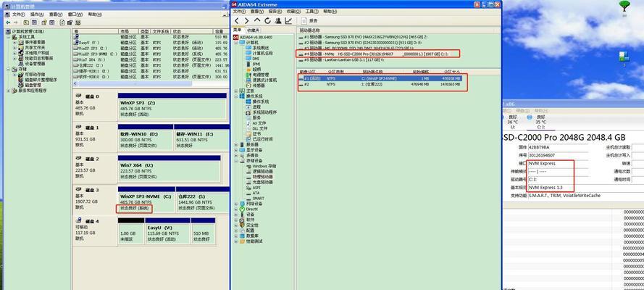Select partition #1 WinXP SP3-NVME row
Image resolution: width=644 pixels, height=290 pixels.
click(x=381, y=78)
